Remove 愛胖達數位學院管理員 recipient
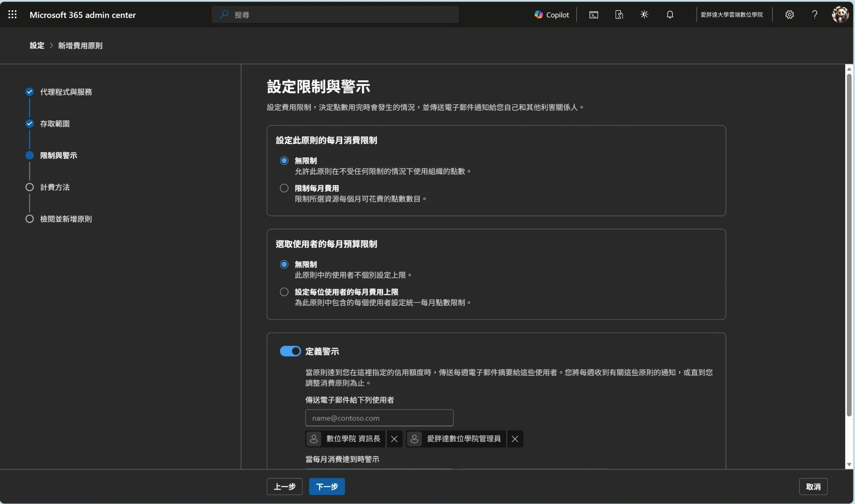Screen dimensions: 855x504 515,439
